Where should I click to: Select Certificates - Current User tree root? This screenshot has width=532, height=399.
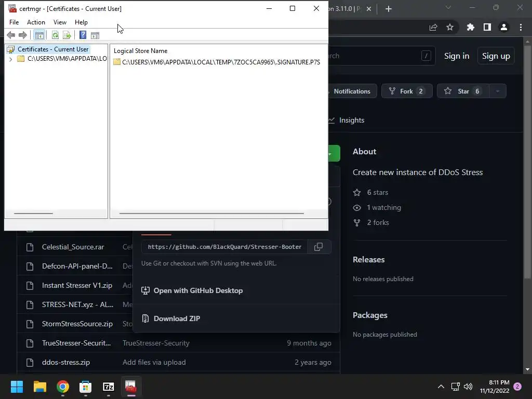[53, 49]
